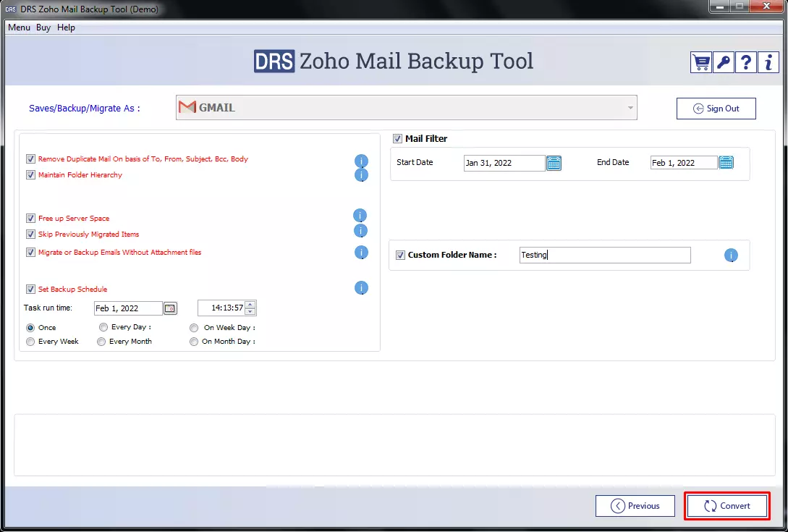788x532 pixels.
Task: Toggle Maintain Folder Hierarchy checkbox
Action: [x=30, y=175]
